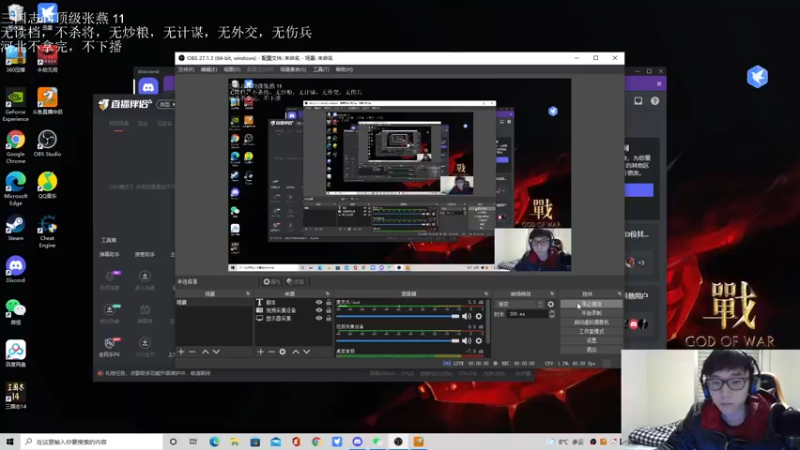Click the 退出 button in OBS controls
This screenshot has width=800, height=450.
point(591,349)
